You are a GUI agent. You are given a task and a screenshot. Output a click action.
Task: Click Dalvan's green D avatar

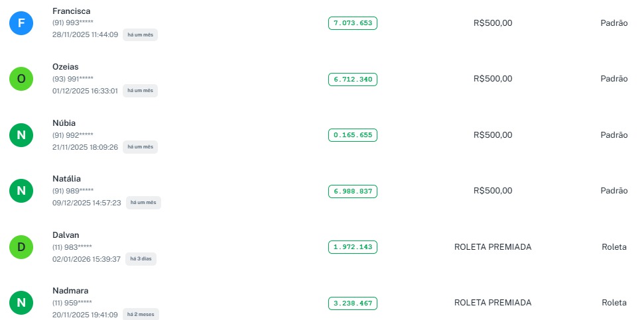point(21,247)
